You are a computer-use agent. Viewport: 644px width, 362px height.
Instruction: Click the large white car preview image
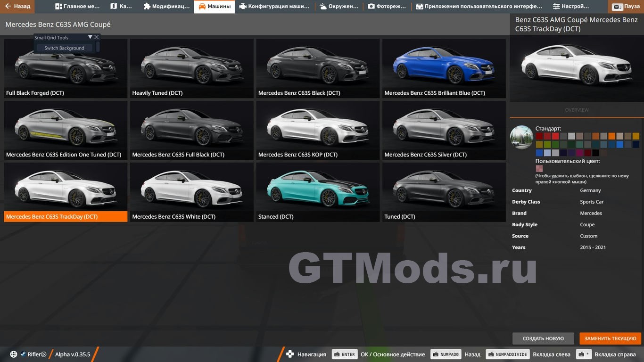click(577, 68)
